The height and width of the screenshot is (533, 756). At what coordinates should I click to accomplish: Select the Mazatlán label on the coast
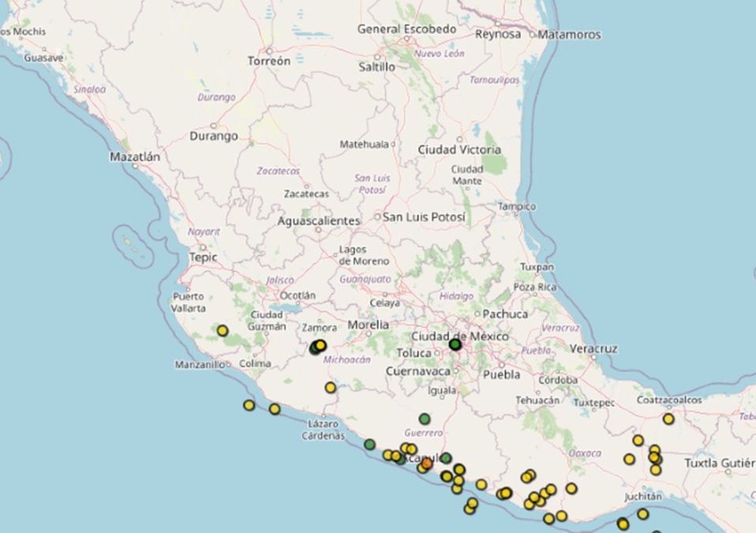[135, 156]
